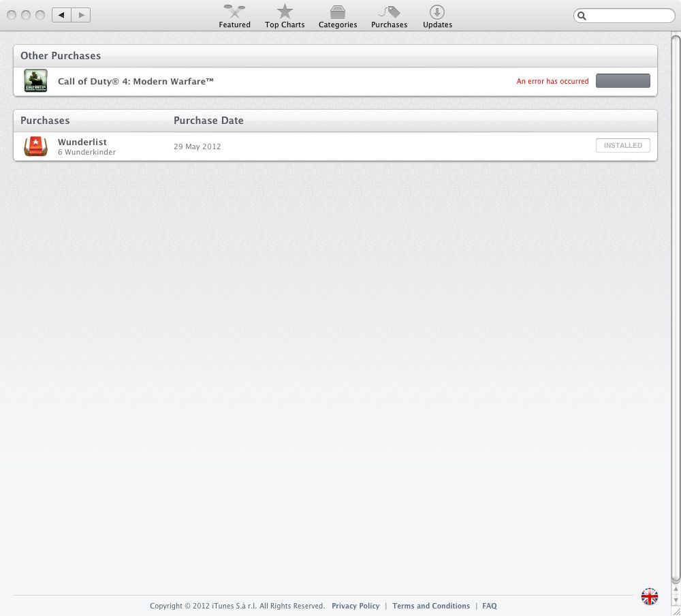The image size is (681, 616).
Task: Open Call of Duty 4: Modern Warfare title
Action: coord(136,81)
